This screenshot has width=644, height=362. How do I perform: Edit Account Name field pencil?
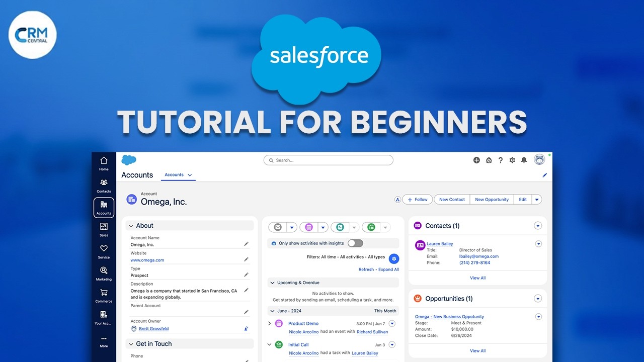(246, 244)
